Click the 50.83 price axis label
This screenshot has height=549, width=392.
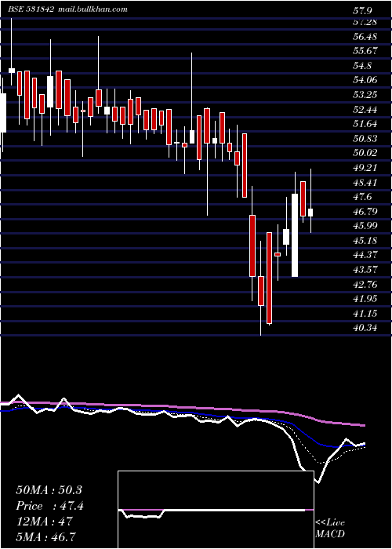coord(365,139)
